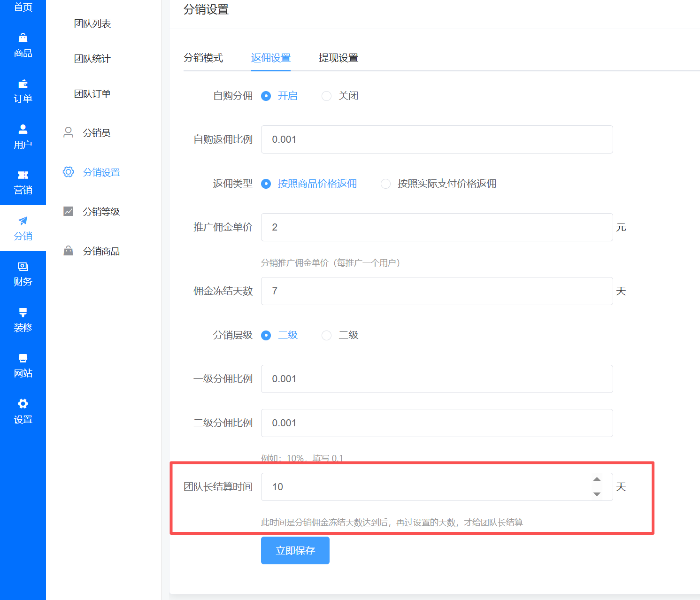Switch to the 分销模式 tab
The width and height of the screenshot is (700, 600).
point(203,58)
